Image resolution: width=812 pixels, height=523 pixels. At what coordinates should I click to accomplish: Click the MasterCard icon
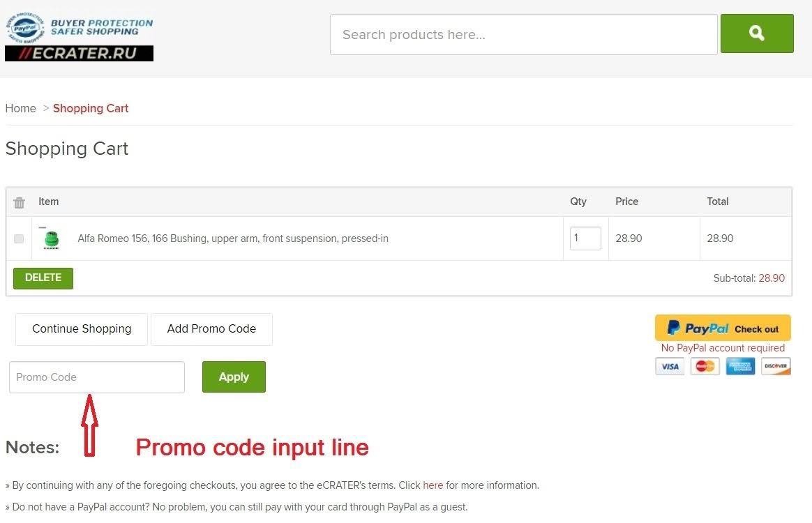point(705,366)
